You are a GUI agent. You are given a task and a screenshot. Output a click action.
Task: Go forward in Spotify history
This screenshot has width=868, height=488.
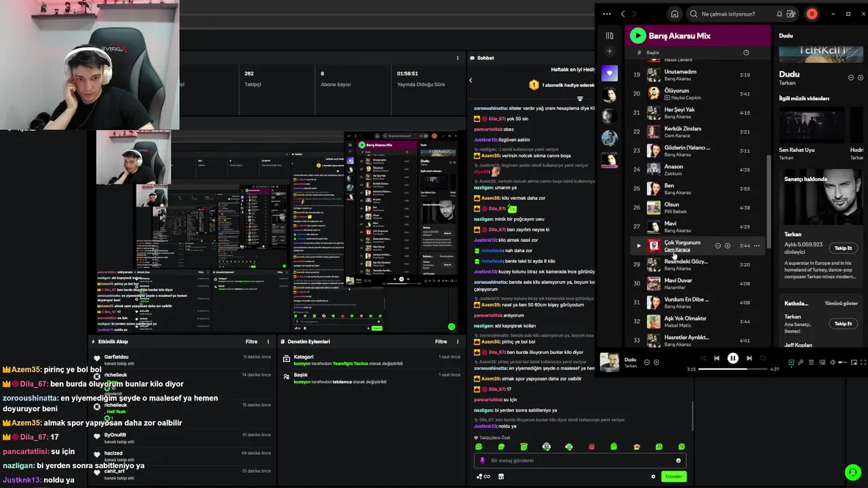pos(634,14)
